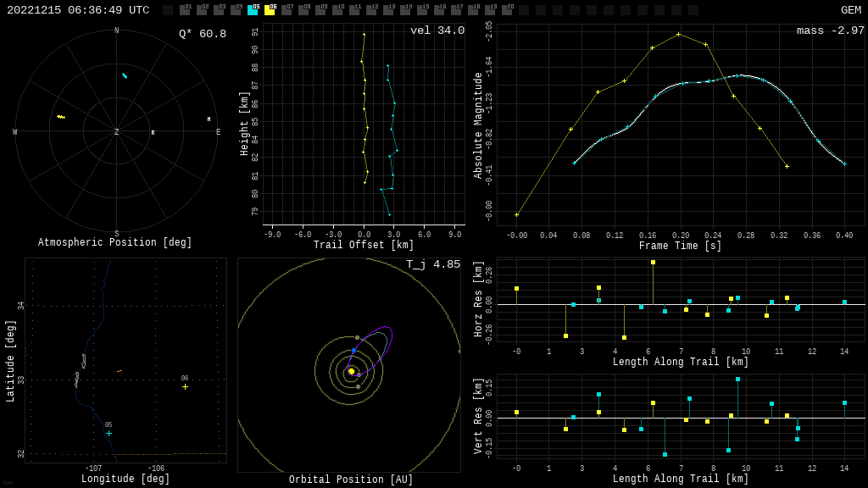The height and width of the screenshot is (488, 868).
Task: Select the gray station 20 indicator
Action: point(507,10)
